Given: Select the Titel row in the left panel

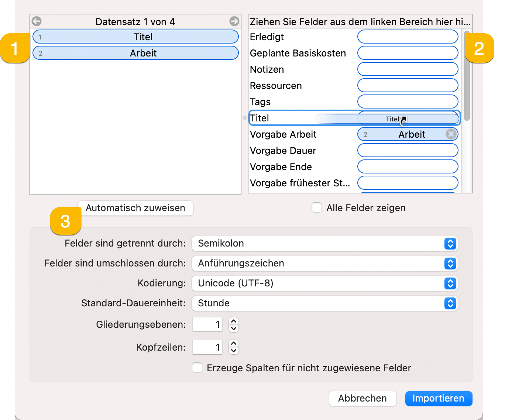Looking at the screenshot, I should coord(135,37).
